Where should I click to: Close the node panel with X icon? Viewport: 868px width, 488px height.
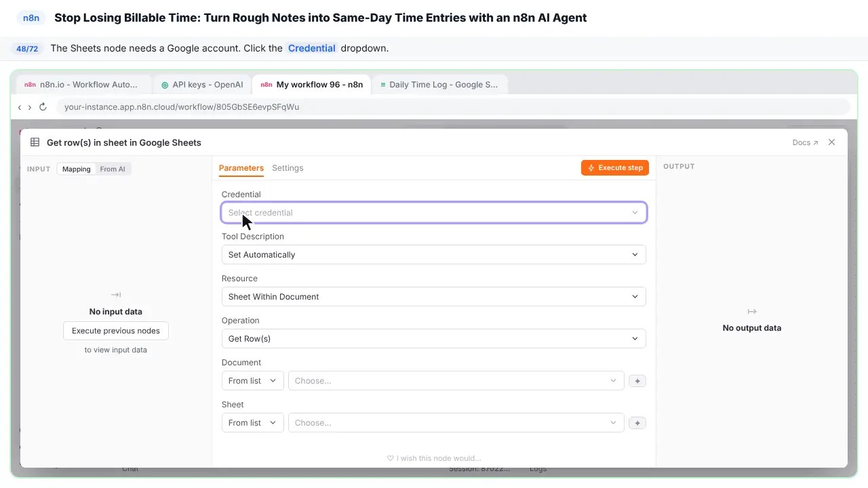[831, 142]
